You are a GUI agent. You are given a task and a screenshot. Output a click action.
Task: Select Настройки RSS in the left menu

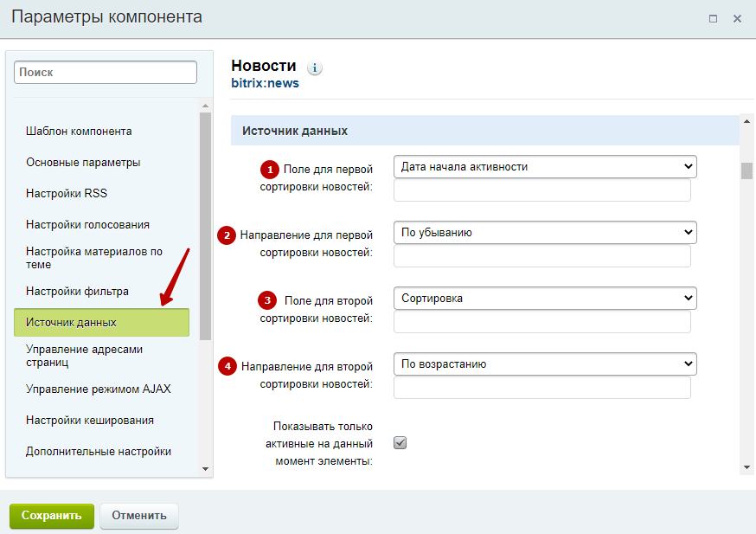pos(67,194)
